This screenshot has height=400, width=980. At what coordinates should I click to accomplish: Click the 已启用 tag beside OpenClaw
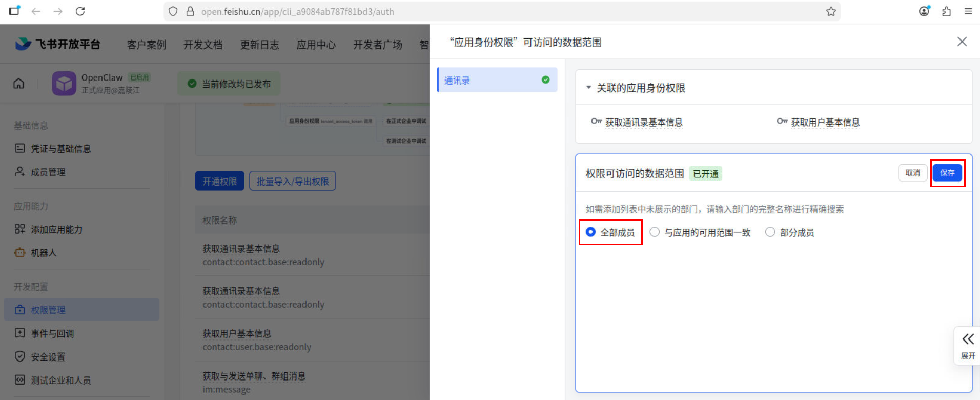tap(139, 77)
